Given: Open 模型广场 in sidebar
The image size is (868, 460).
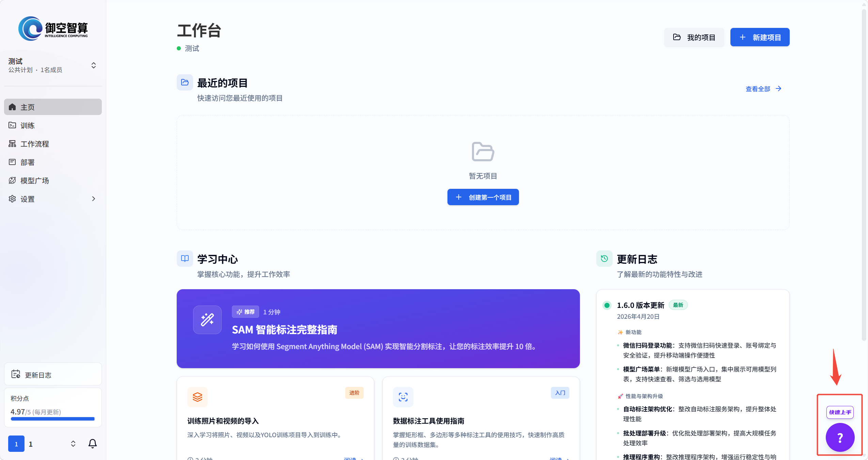Looking at the screenshot, I should 53,180.
